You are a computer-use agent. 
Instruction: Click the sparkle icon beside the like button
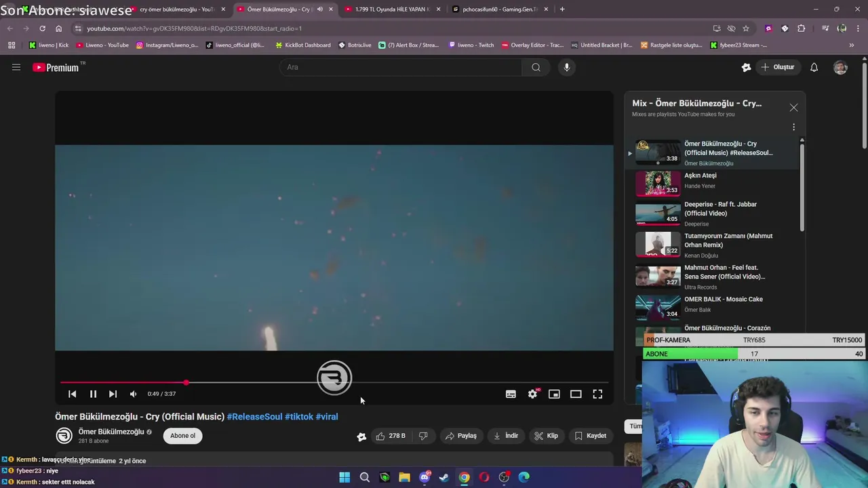pos(361,436)
